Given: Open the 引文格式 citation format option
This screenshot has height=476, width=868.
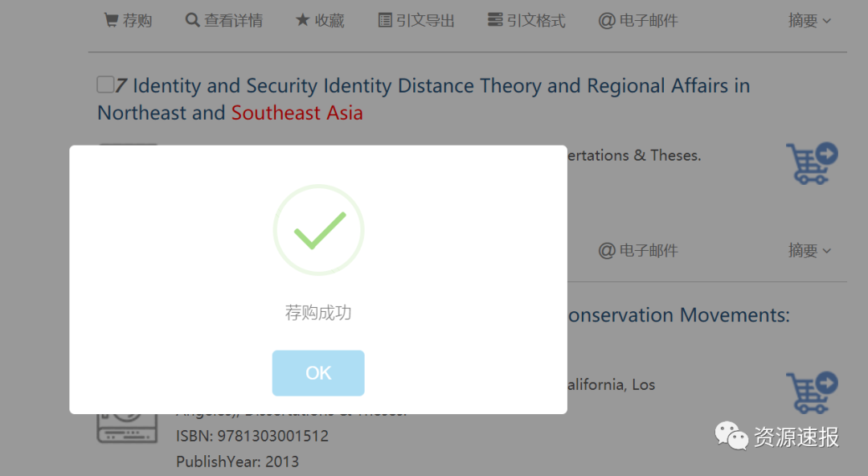Looking at the screenshot, I should tap(496, 21).
